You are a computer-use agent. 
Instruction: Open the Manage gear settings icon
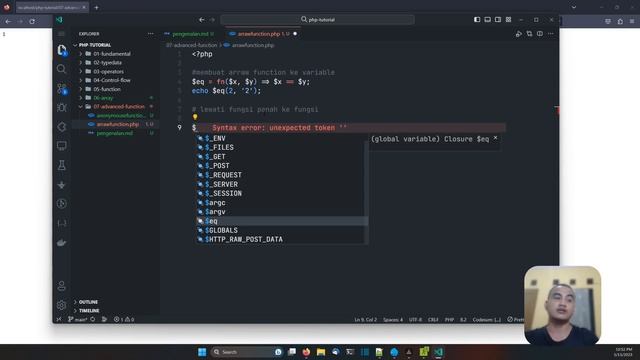62,304
